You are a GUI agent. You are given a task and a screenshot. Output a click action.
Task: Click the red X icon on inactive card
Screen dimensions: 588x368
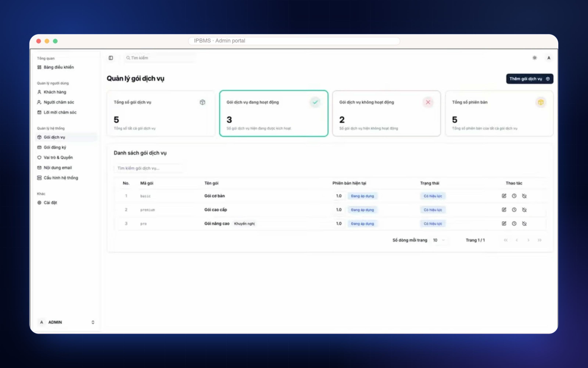pos(428,102)
